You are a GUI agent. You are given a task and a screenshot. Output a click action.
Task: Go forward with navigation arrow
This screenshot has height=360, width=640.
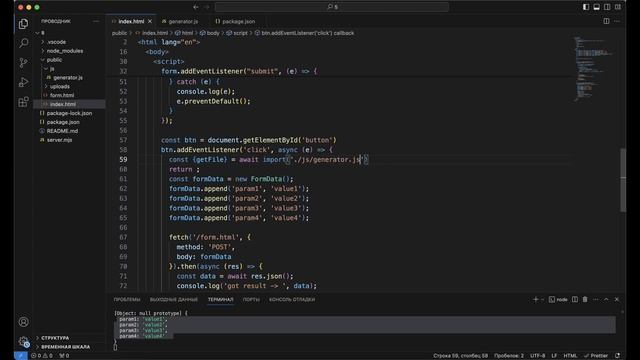[x=207, y=7]
